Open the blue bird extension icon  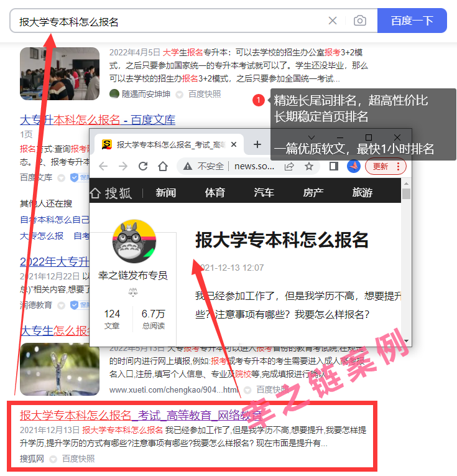click(x=354, y=166)
